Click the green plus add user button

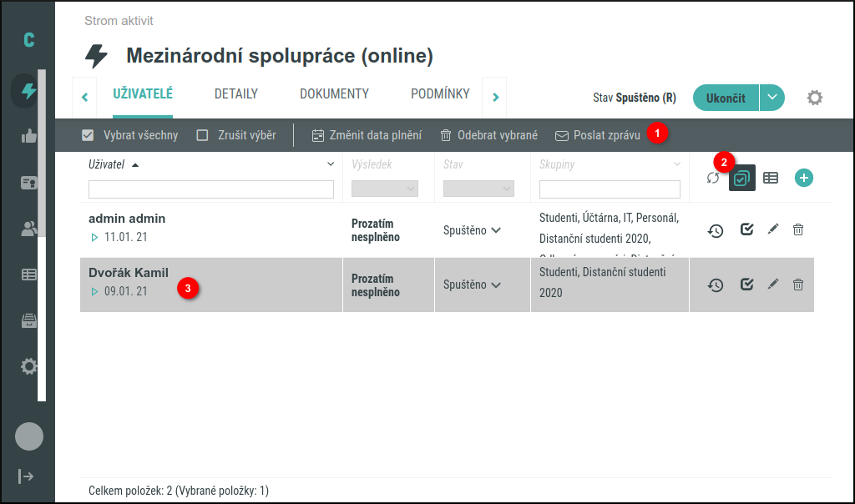point(803,177)
